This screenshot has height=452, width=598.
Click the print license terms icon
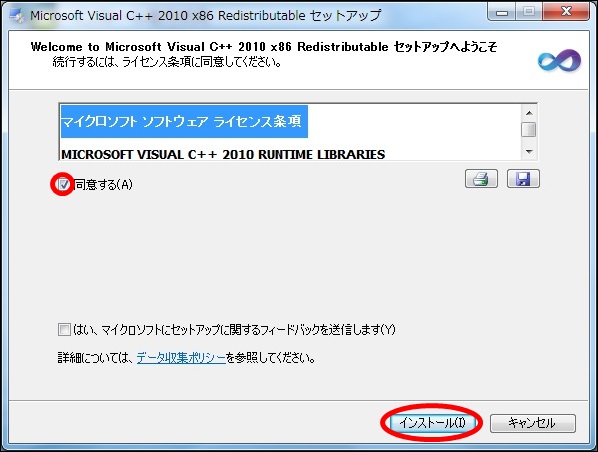click(x=481, y=179)
